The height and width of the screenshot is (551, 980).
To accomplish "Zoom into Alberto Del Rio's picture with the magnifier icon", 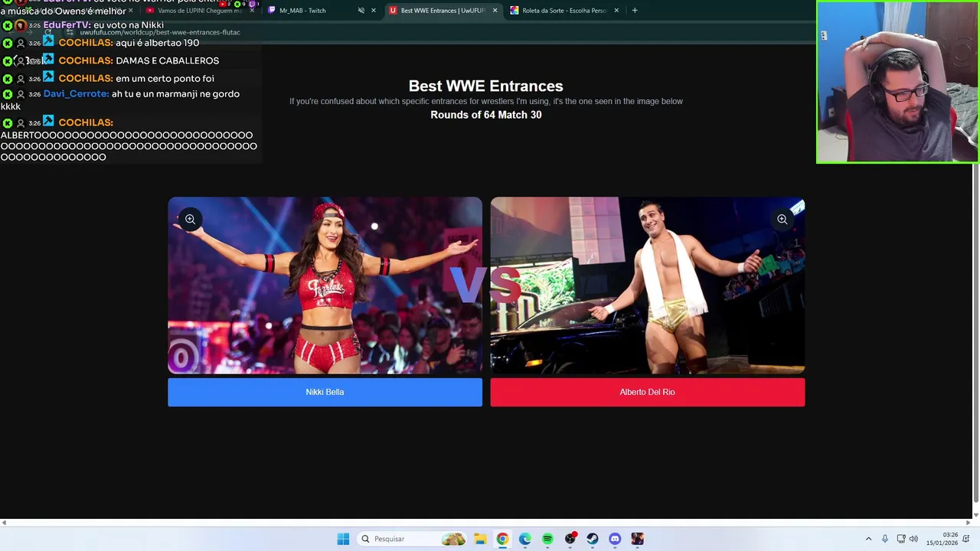I will coord(782,219).
